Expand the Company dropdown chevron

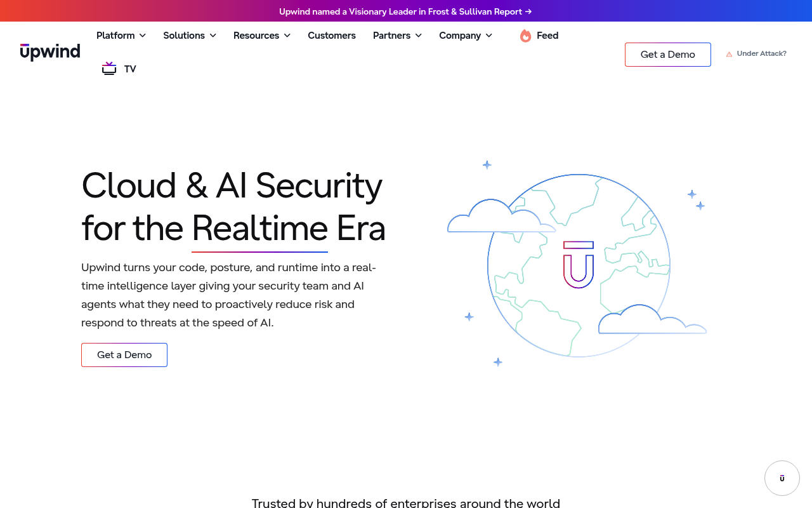click(489, 36)
